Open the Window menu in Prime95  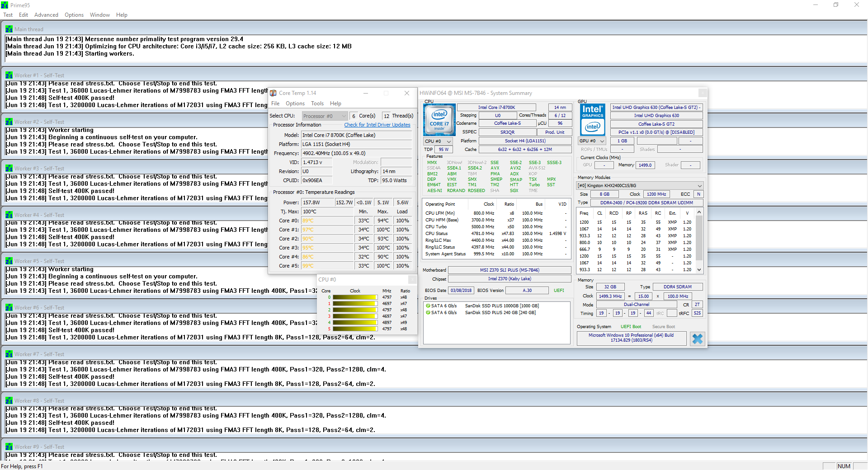coord(100,15)
